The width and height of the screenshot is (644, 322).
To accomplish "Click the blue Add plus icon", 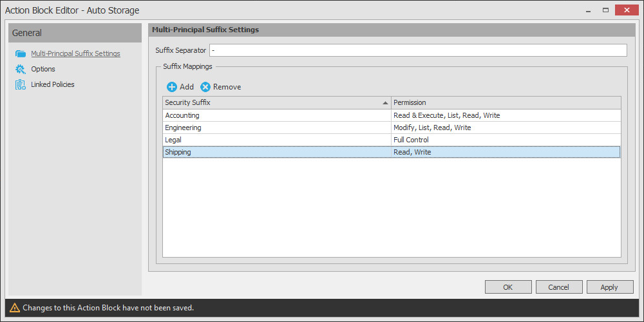I will (172, 87).
